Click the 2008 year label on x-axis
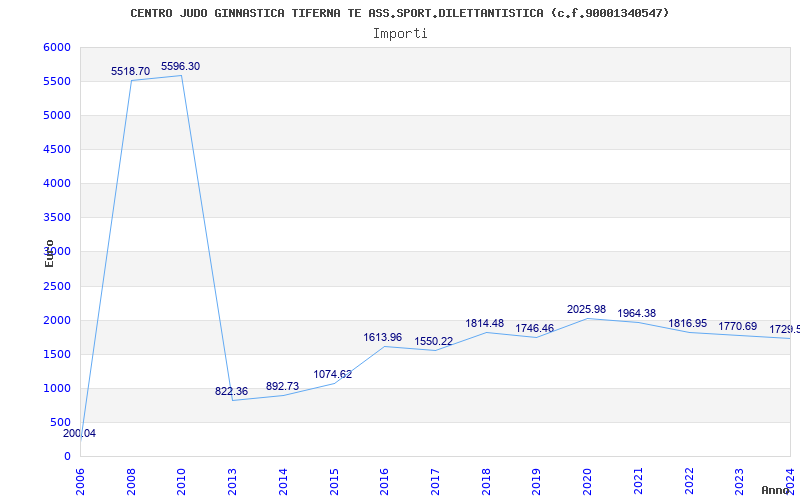Image resolution: width=800 pixels, height=500 pixels. tap(131, 481)
